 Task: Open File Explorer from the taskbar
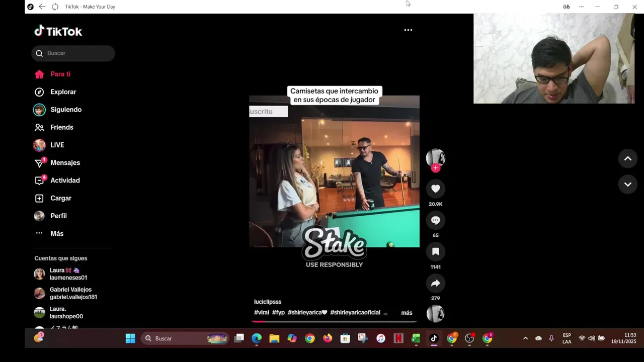pos(274,338)
